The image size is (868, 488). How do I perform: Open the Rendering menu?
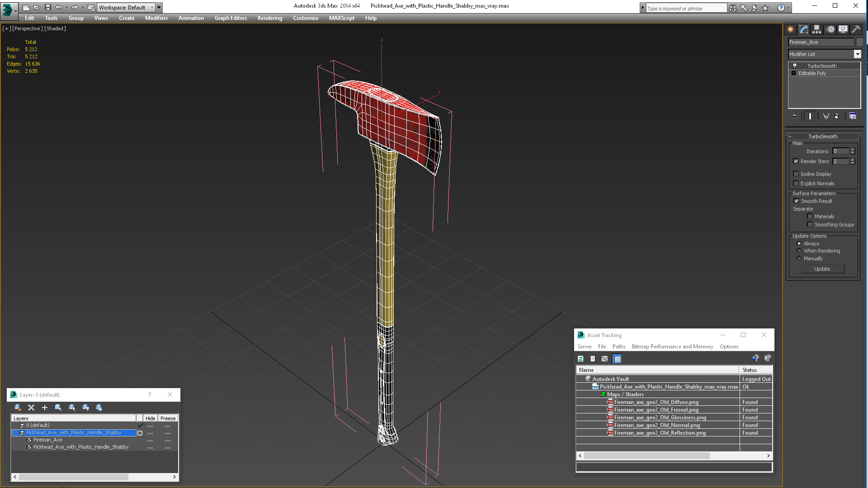click(270, 18)
